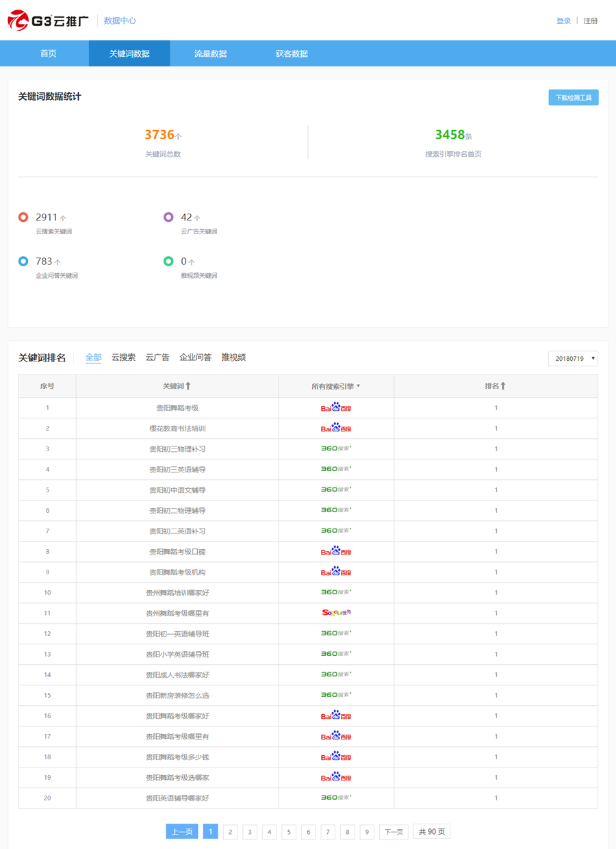
Task: Go to page 2
Action: 231,832
